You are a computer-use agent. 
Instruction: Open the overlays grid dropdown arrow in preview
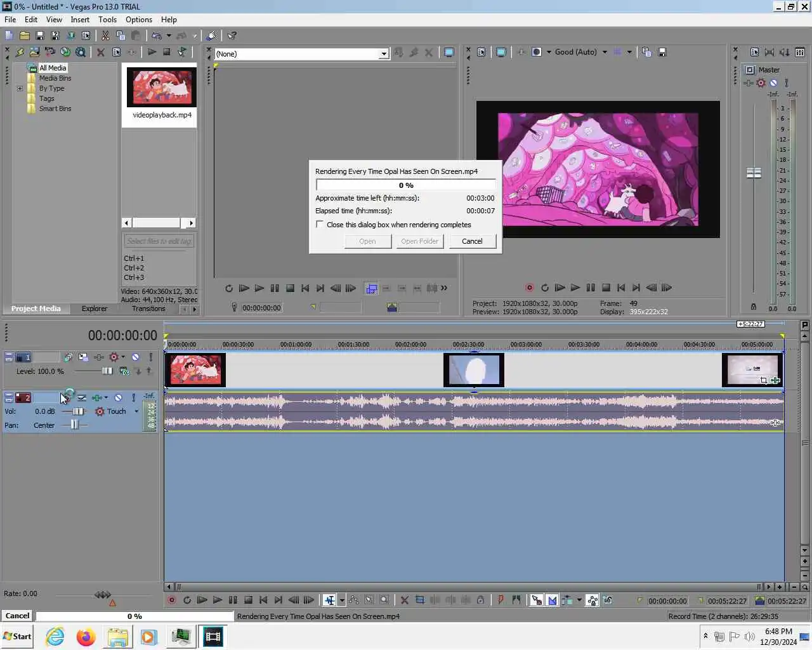pyautogui.click(x=629, y=52)
